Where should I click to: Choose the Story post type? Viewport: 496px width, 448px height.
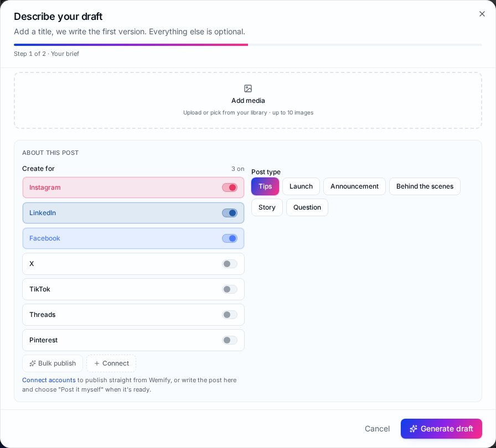267,207
